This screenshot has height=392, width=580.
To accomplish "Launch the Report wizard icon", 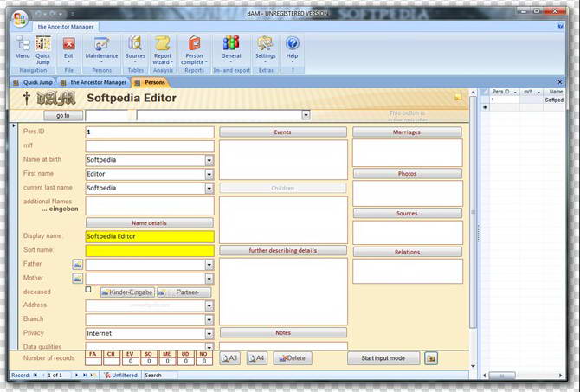I will point(163,50).
